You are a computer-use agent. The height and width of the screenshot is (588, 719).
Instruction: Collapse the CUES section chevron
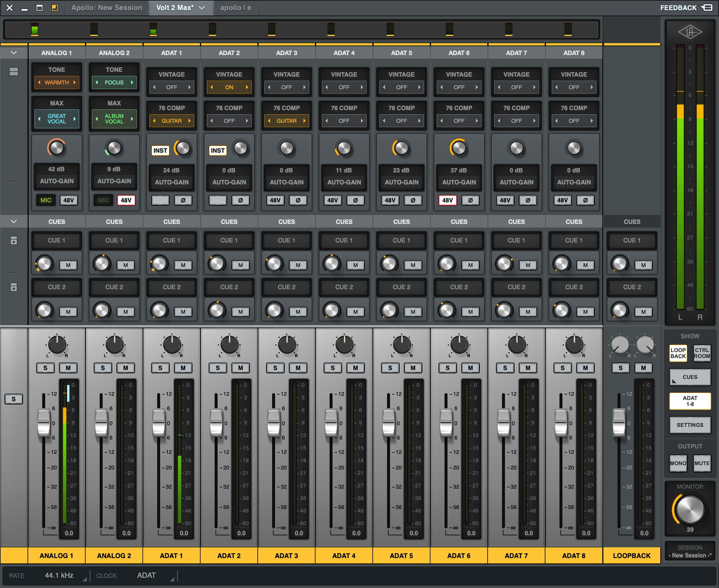[x=13, y=222]
